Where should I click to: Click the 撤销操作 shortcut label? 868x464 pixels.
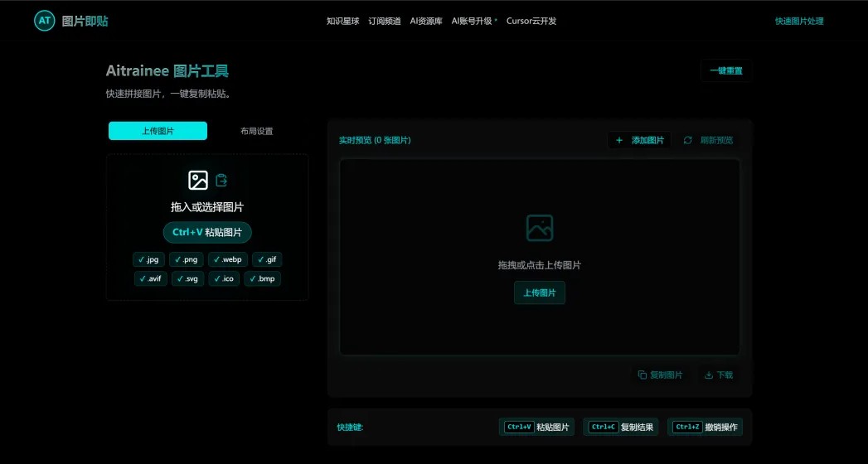tap(721, 428)
